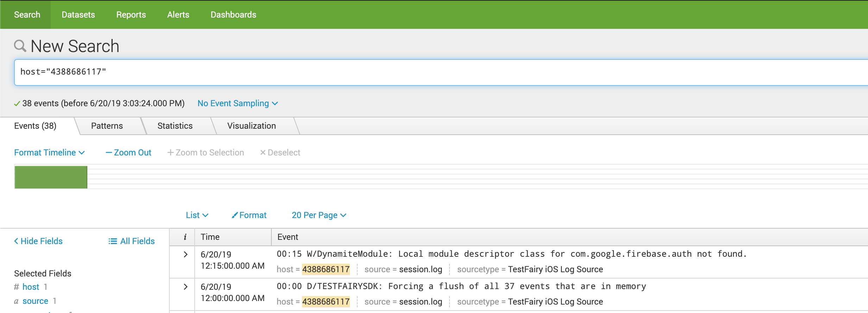The image size is (868, 313).
Task: Switch to the Patterns tab
Action: [x=107, y=126]
